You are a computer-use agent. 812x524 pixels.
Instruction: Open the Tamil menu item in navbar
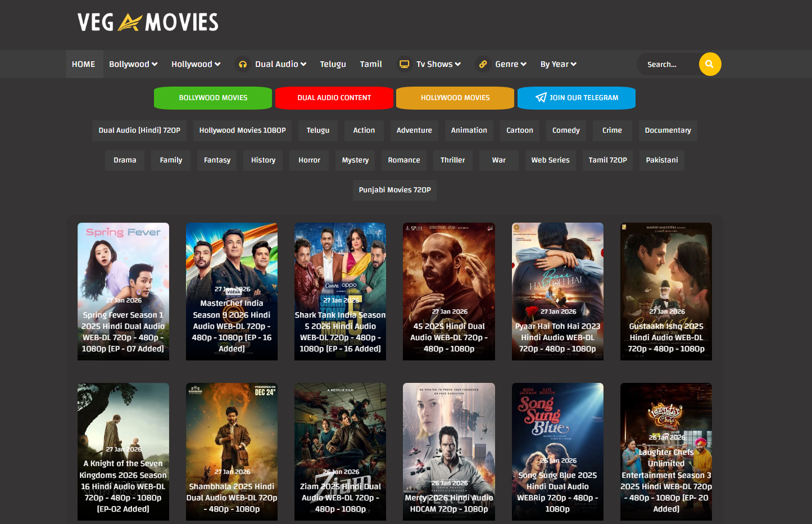[371, 64]
